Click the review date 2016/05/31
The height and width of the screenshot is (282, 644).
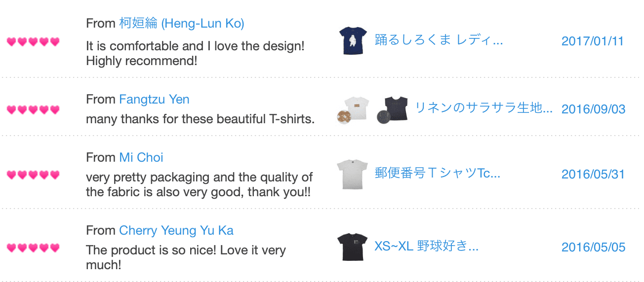pos(593,174)
